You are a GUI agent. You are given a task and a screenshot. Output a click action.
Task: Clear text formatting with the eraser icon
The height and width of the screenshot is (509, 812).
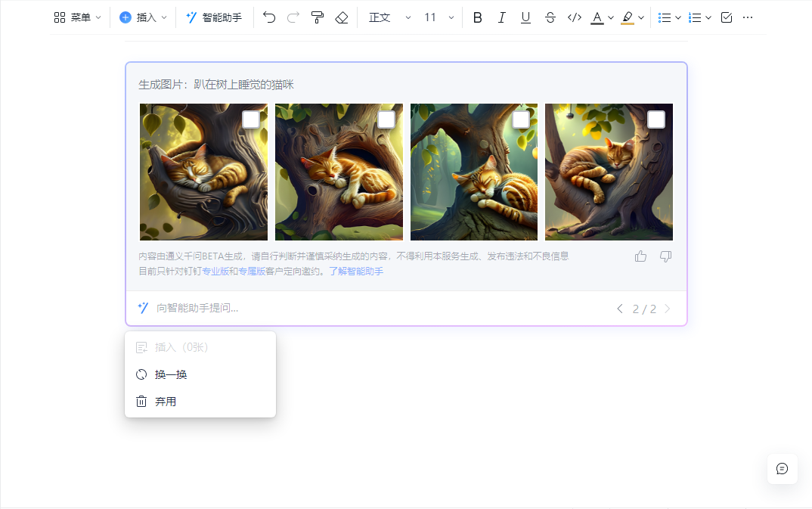[341, 17]
